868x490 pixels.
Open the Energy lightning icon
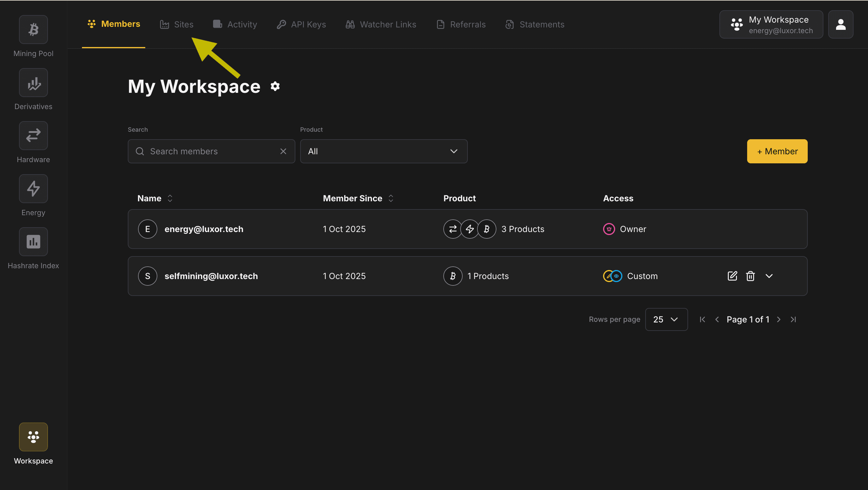(x=33, y=189)
